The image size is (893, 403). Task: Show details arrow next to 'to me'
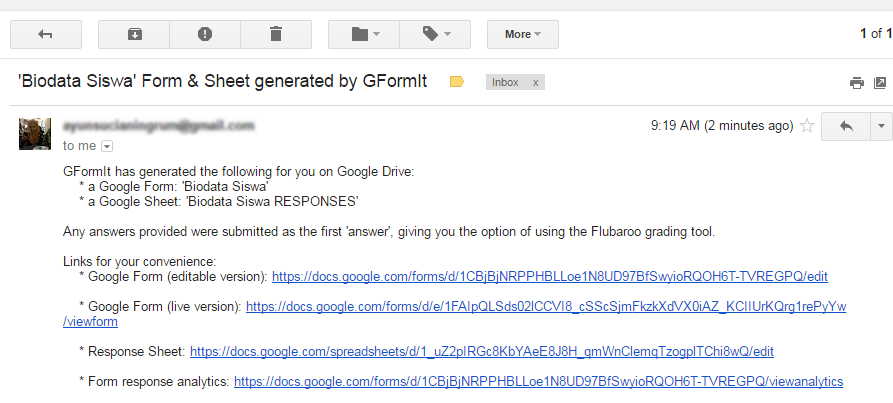(107, 146)
